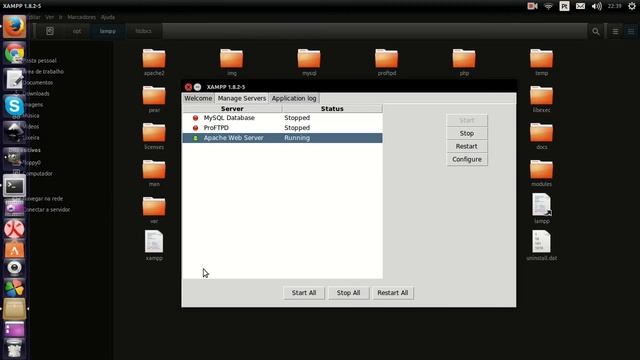Click the screen recorder tray indicator
Viewport: 640px width, 360px height.
(x=532, y=6)
